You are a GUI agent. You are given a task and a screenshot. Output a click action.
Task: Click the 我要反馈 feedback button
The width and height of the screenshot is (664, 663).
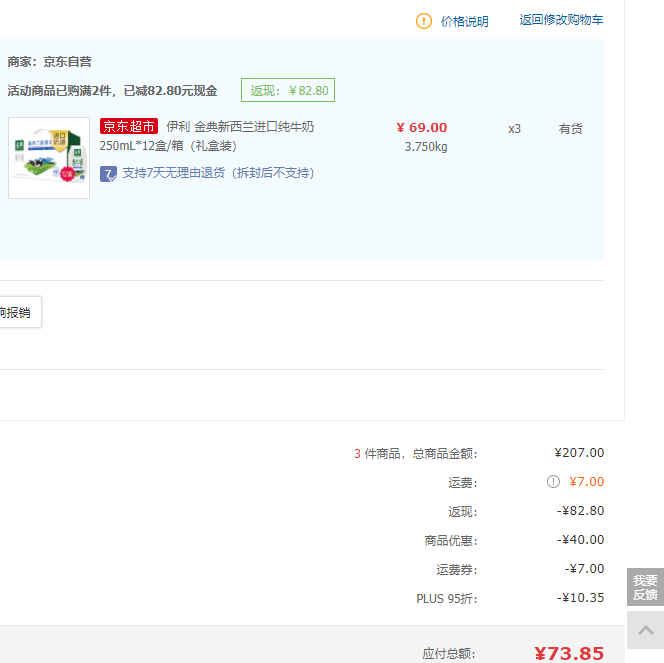(x=645, y=587)
